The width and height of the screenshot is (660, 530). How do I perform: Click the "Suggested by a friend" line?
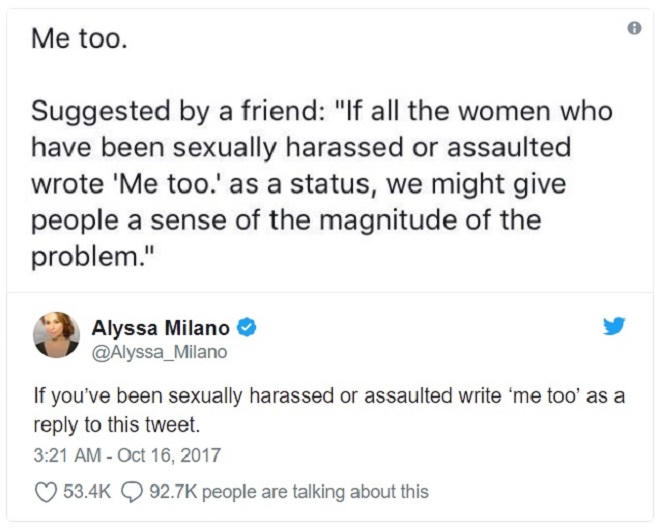pyautogui.click(x=320, y=111)
